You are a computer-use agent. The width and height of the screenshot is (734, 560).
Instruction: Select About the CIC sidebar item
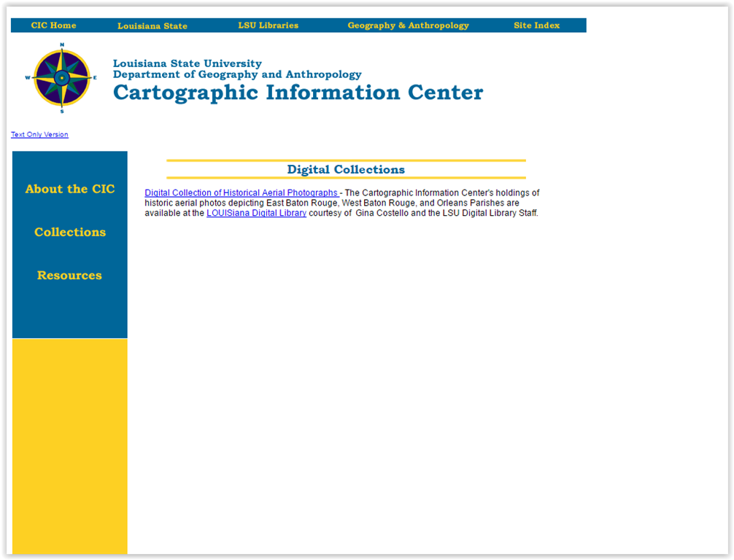coord(70,189)
